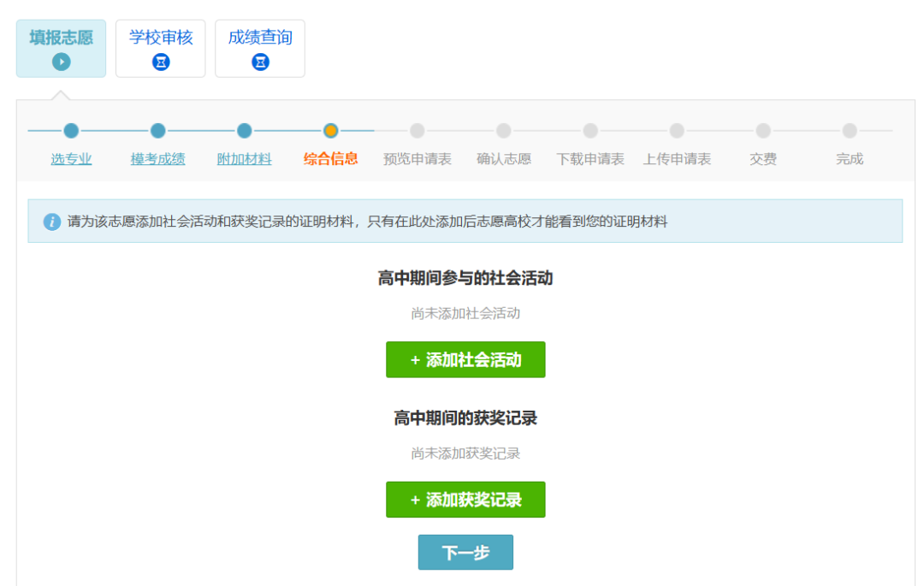Click the hourglass icon under 成绩查询
924x586 pixels.
[260, 62]
